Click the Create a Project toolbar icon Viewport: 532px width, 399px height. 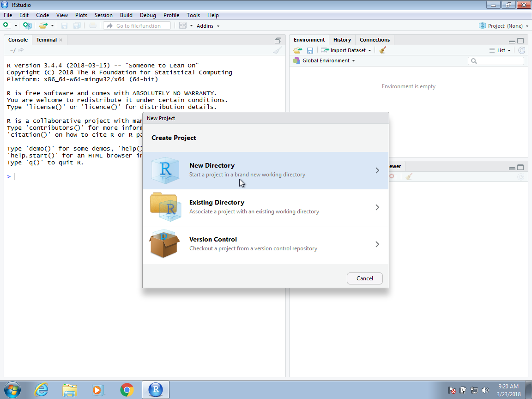tap(27, 25)
